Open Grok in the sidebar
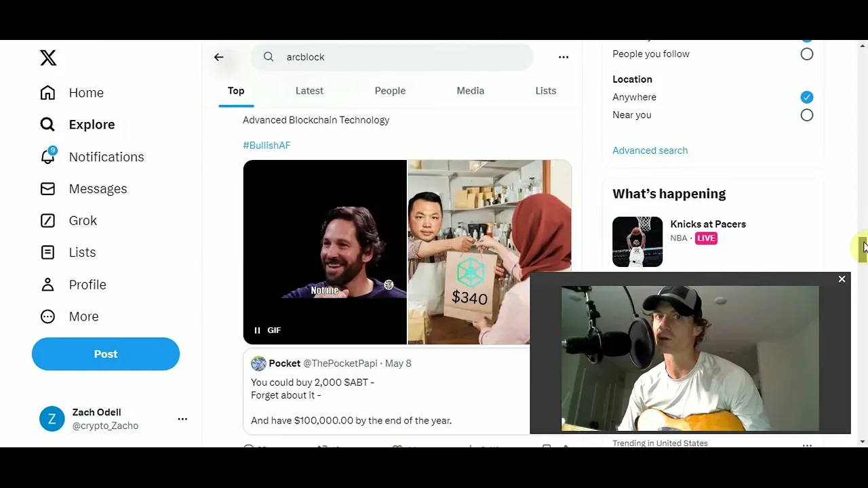Viewport: 868px width, 488px height. pyautogui.click(x=68, y=221)
